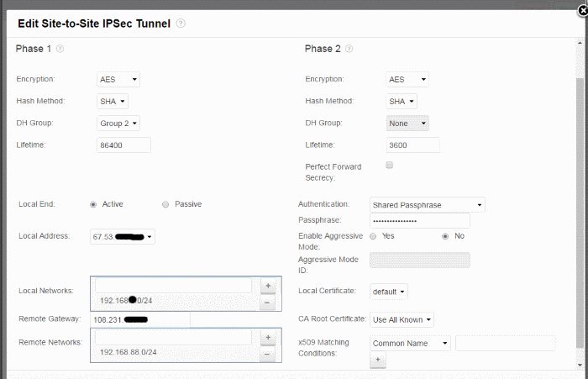588x379 pixels.
Task: Close the Edit IPSec Tunnel dialog
Action: coord(580,8)
